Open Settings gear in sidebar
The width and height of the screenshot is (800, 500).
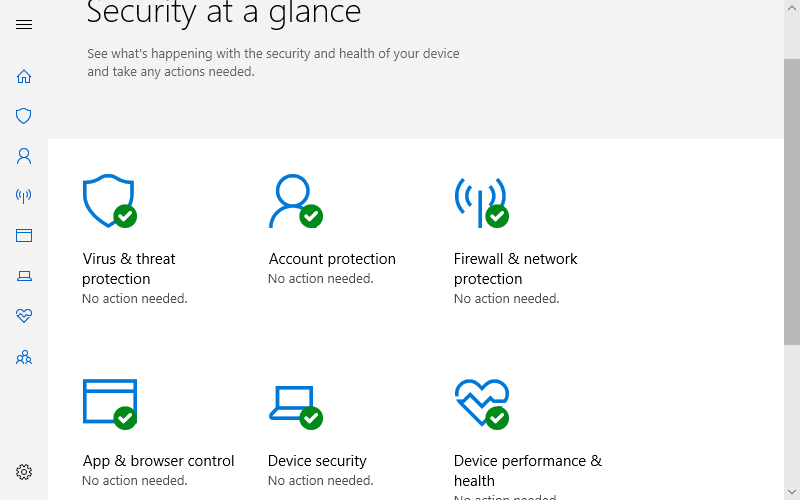coord(24,472)
